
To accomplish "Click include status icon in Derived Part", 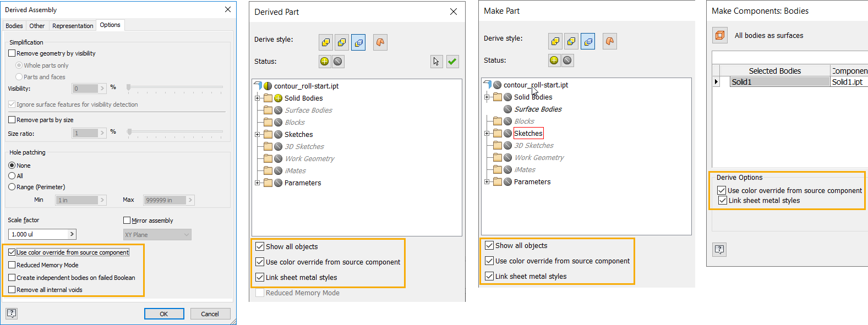I will (x=325, y=62).
